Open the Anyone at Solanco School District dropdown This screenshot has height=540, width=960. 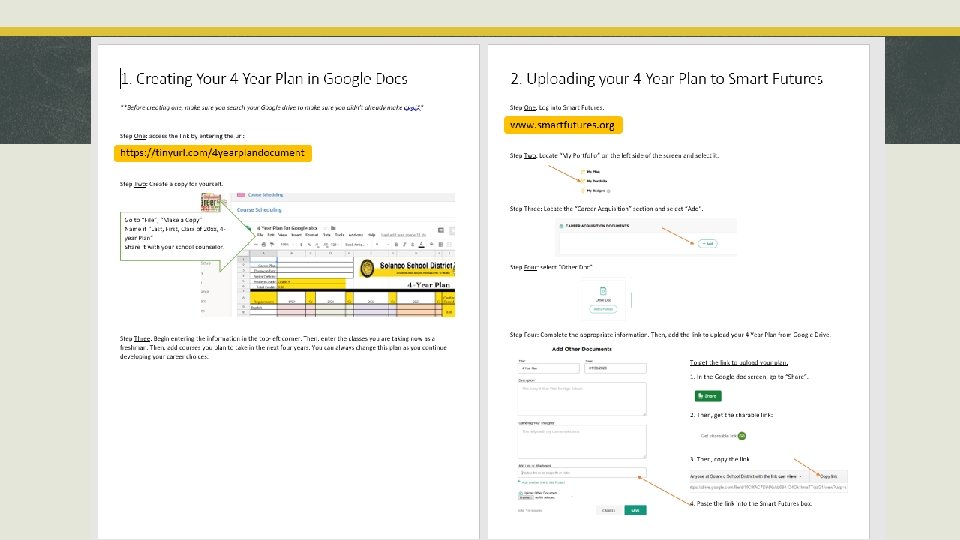pyautogui.click(x=746, y=476)
